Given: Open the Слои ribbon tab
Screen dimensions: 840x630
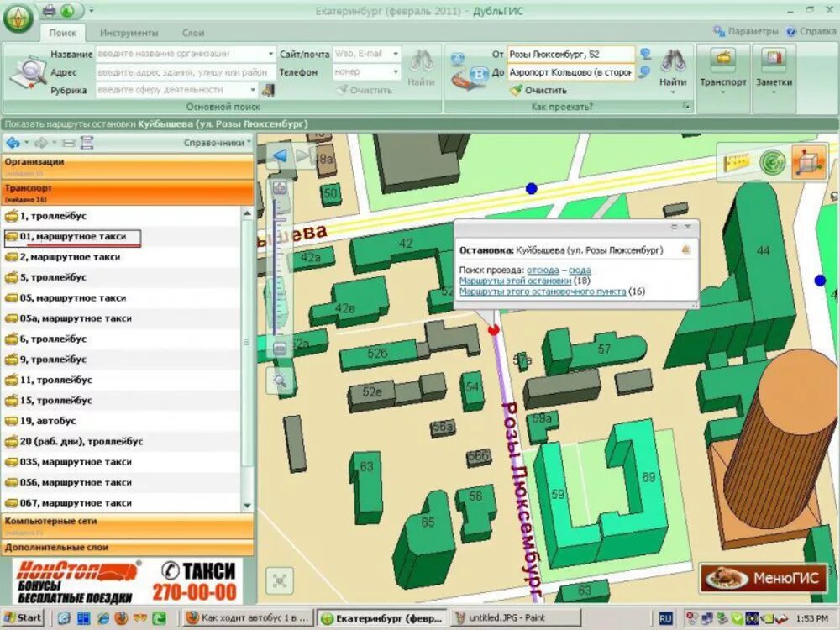Looking at the screenshot, I should click(x=193, y=33).
